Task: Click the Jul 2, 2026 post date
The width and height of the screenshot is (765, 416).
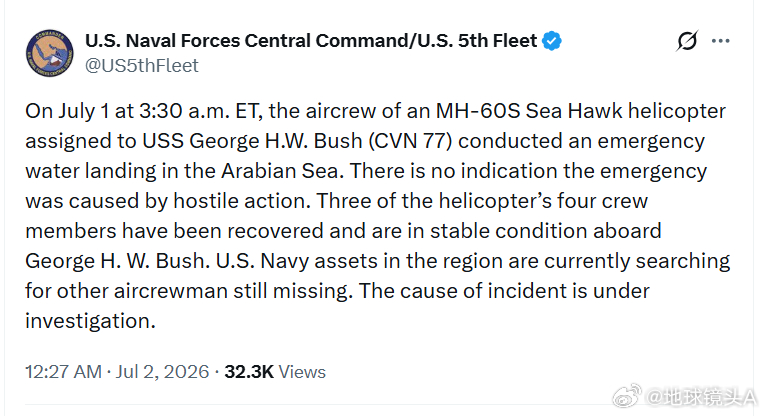Action: point(162,372)
